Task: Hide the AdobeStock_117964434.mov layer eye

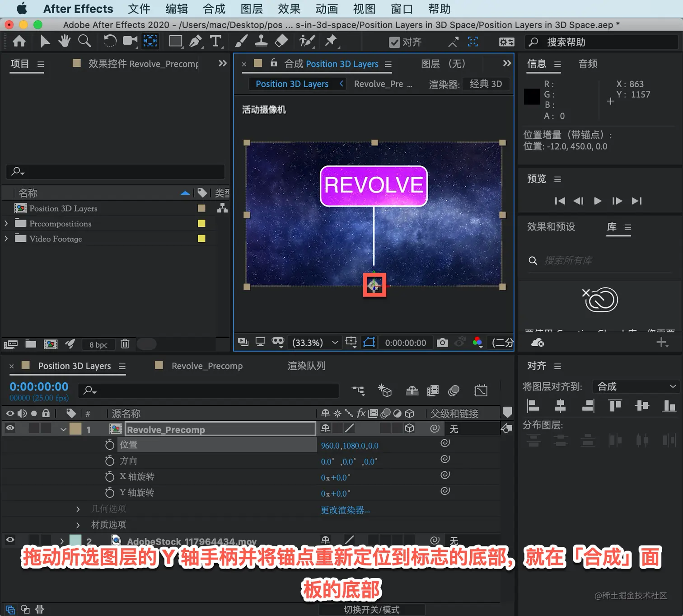Action: [x=10, y=540]
